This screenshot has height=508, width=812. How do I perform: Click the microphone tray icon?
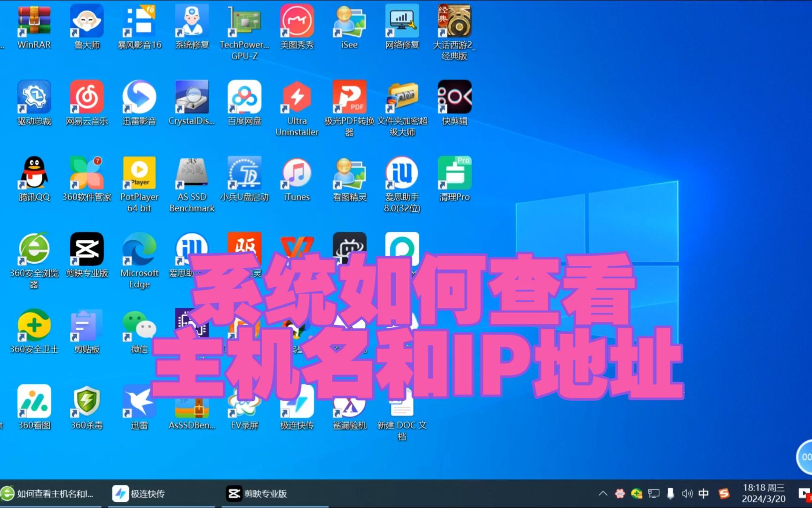point(671,493)
